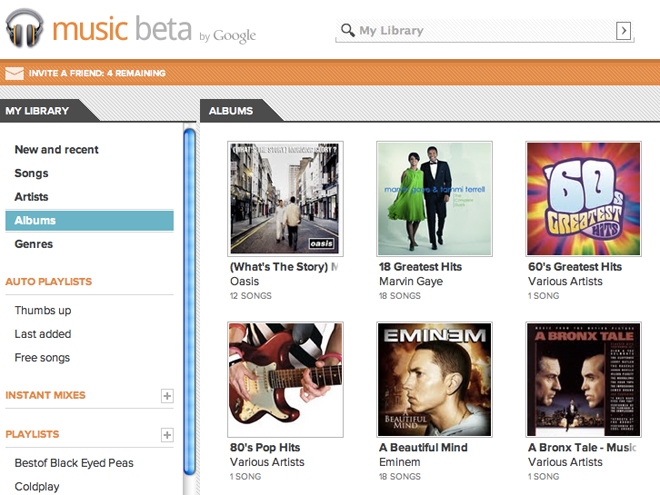660x495 pixels.
Task: Click Various Artists under A Bronx Tale
Action: coord(565,462)
